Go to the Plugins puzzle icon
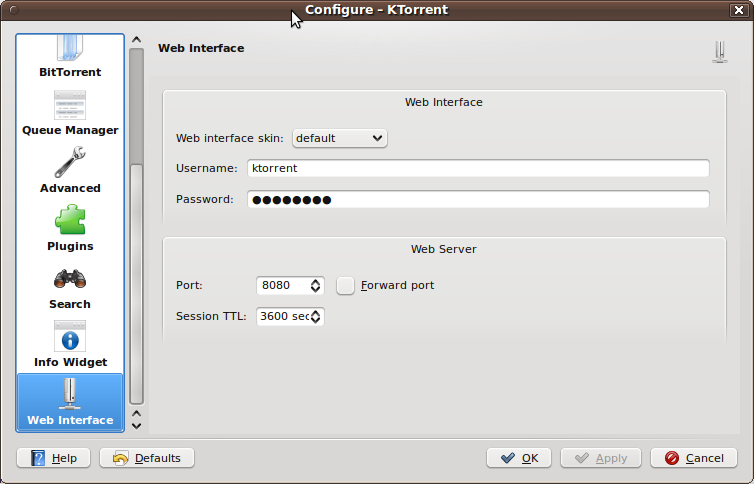Screen dimensions: 754x484 coord(70,220)
